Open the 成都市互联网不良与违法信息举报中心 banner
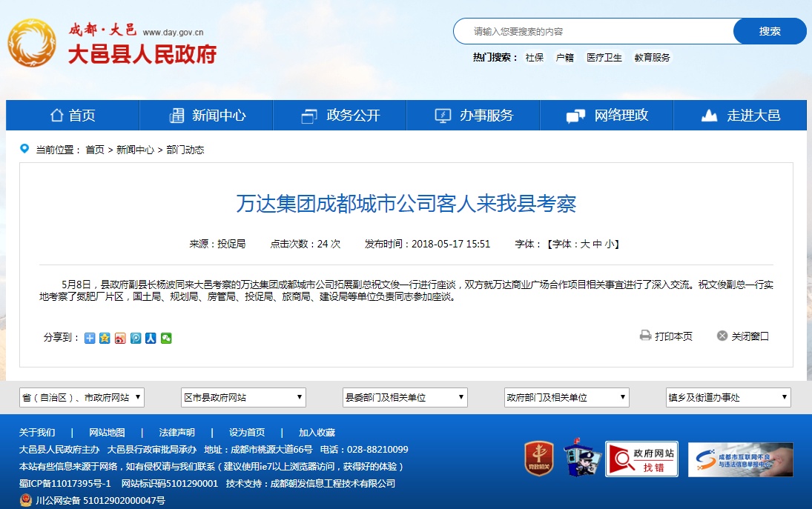 click(x=741, y=459)
